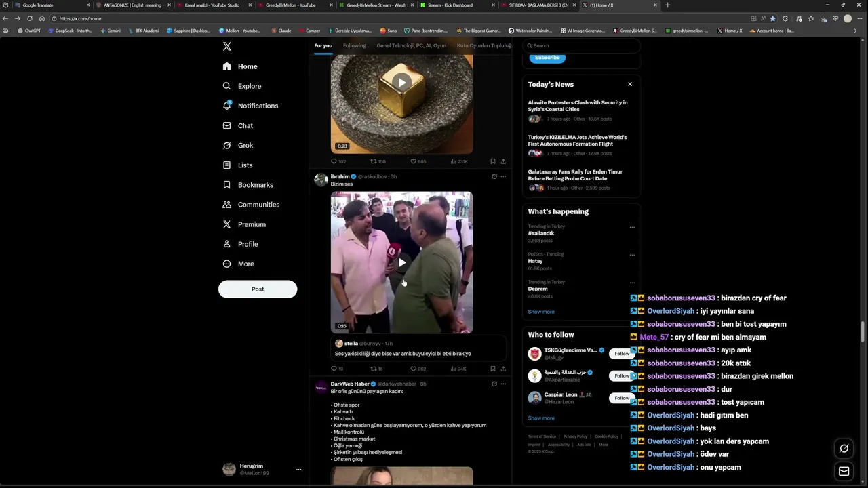
Task: Open Bookmarks in the sidebar
Action: 248,185
